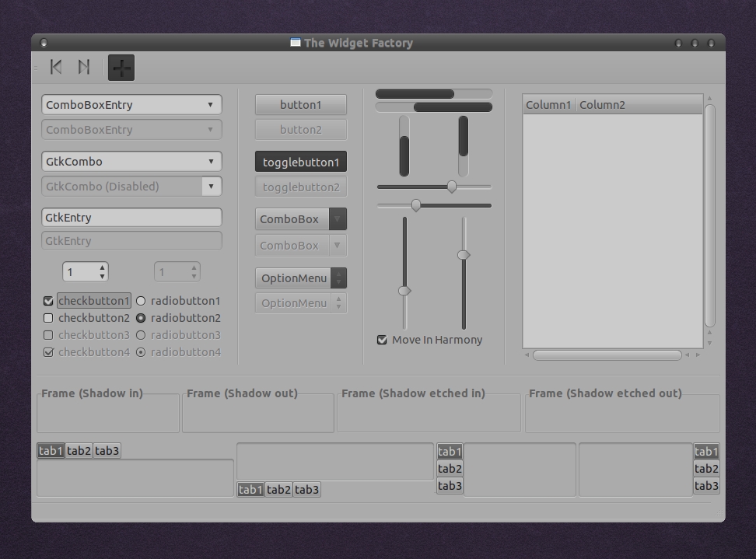
Task: Click the left vertical slider handle
Action: (404, 291)
